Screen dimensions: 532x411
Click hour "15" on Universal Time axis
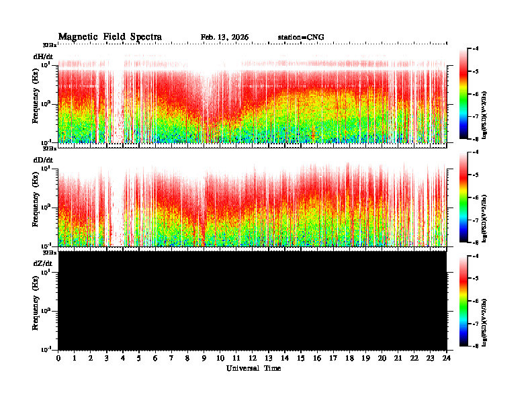click(301, 359)
